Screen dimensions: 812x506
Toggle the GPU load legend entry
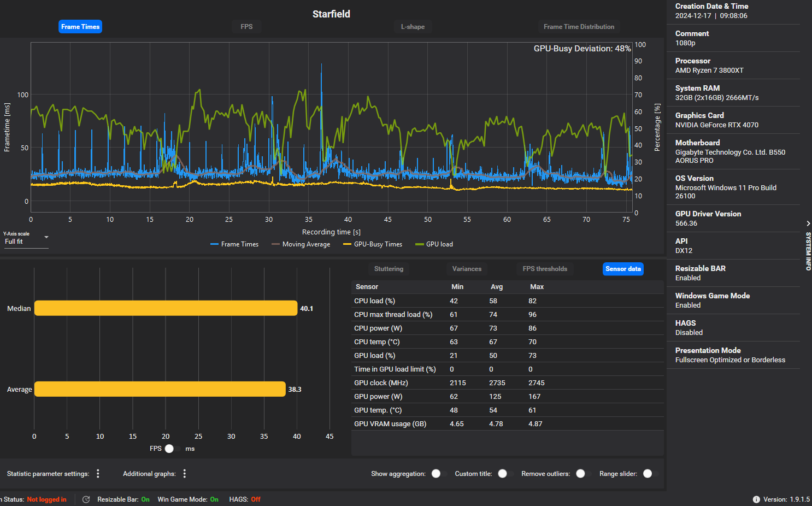[x=434, y=244]
